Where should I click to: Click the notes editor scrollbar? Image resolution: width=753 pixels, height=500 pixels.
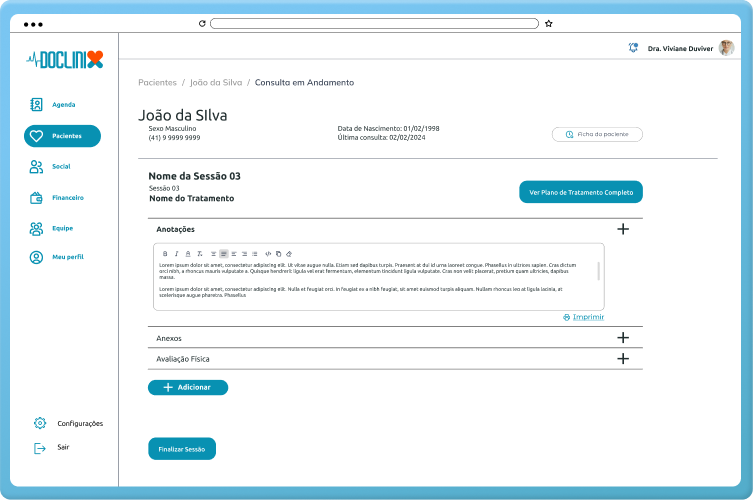point(599,271)
